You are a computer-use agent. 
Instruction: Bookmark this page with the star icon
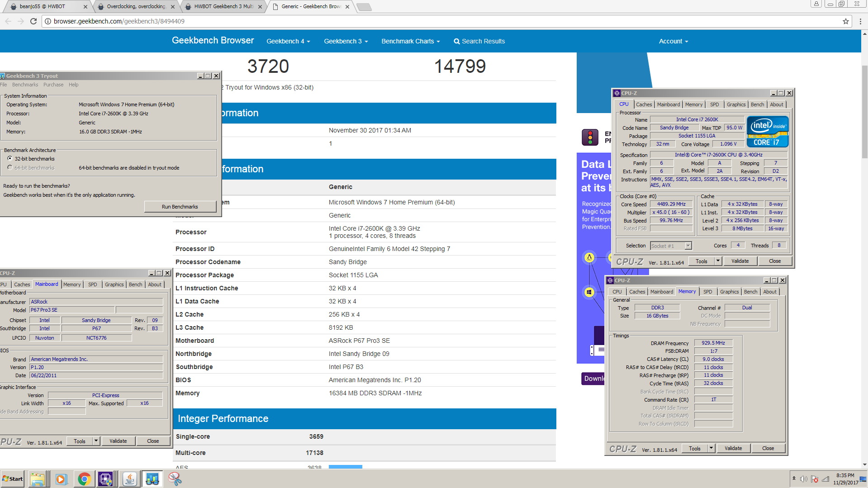tap(846, 21)
